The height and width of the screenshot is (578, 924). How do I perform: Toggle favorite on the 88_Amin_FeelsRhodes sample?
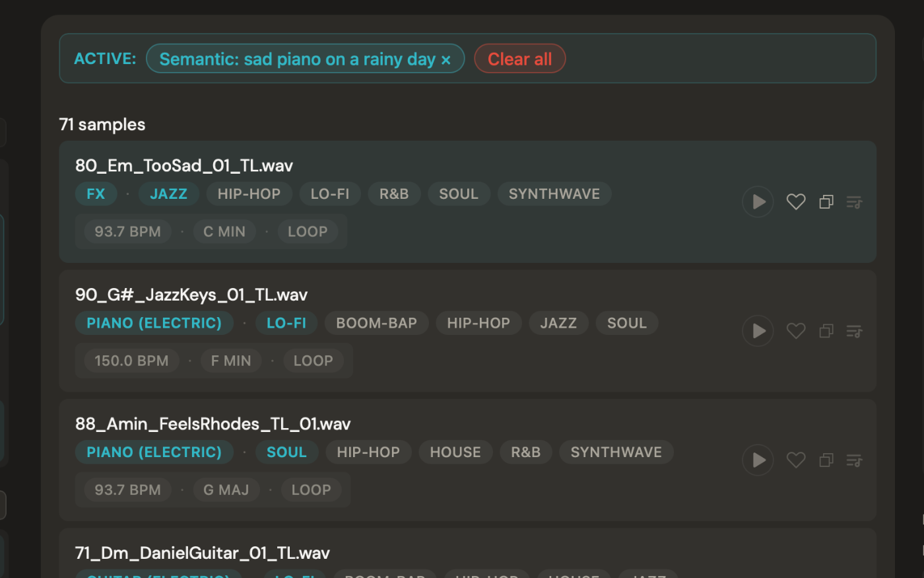(x=796, y=460)
